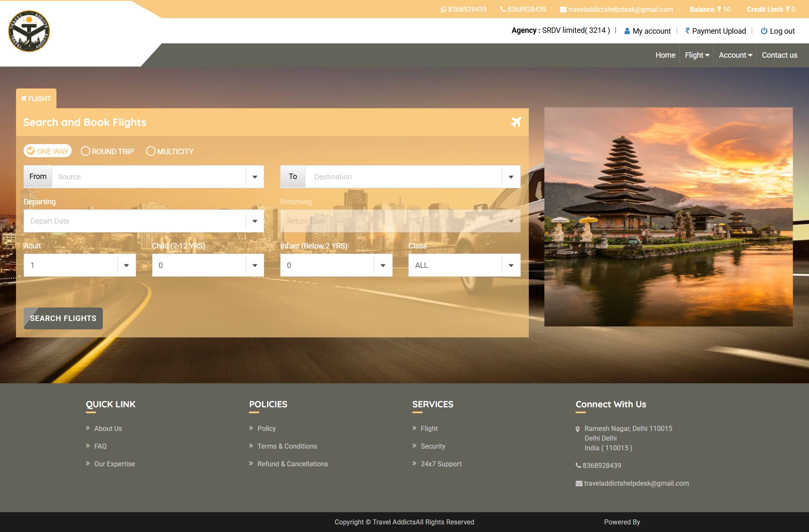
Task: Click the location pin icon in footer
Action: pyautogui.click(x=578, y=429)
